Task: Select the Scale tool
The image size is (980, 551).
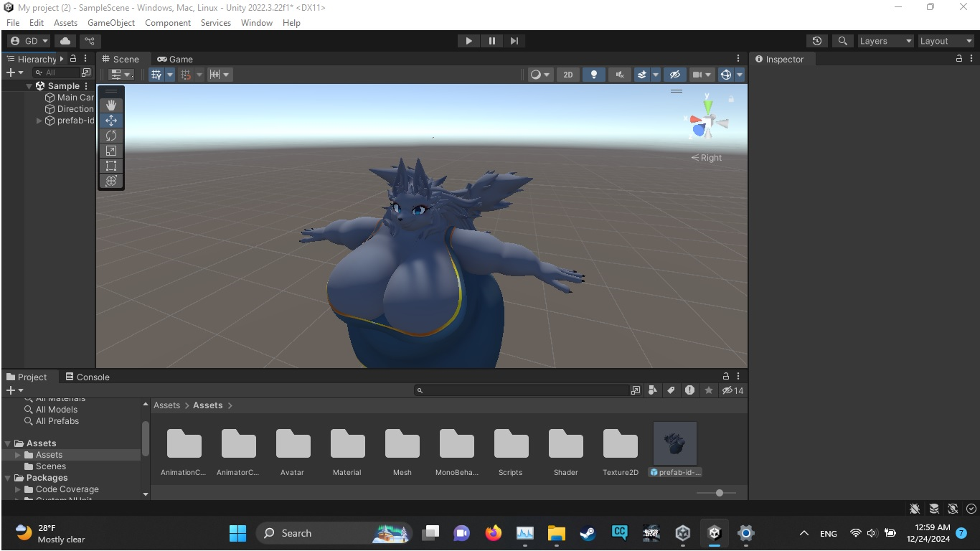Action: tap(111, 151)
